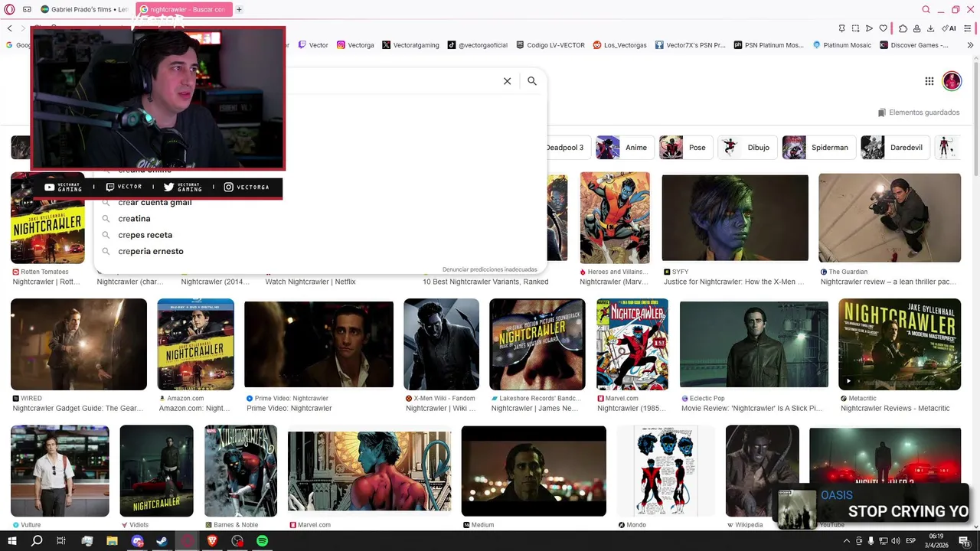
Task: Open Vectorga Instagram bookmark
Action: click(x=355, y=45)
